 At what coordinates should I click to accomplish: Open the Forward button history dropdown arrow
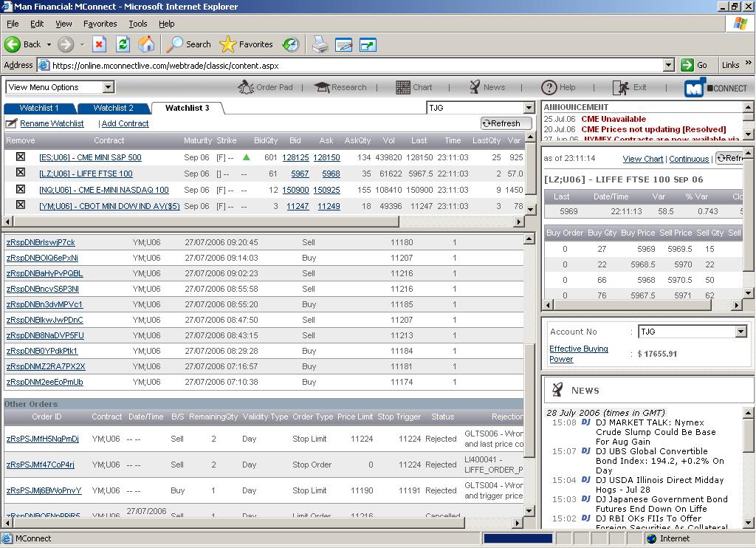pos(82,44)
